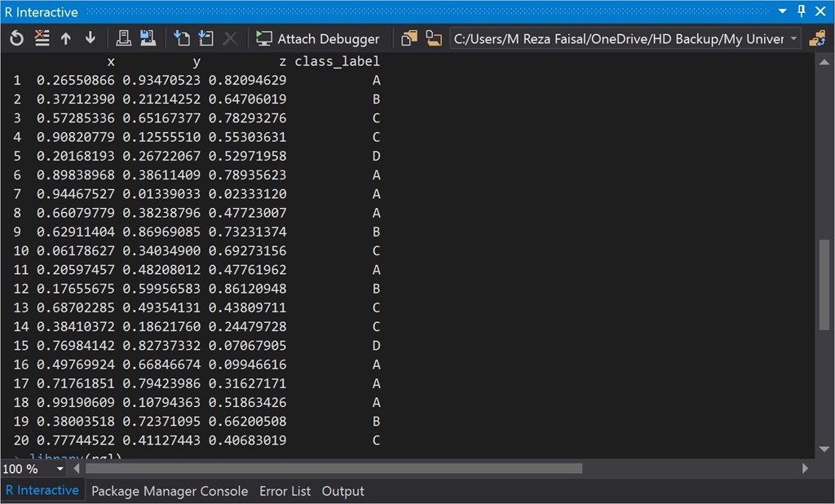Close the R Interactive panel
Image resolution: width=835 pixels, height=504 pixels.
820,11
